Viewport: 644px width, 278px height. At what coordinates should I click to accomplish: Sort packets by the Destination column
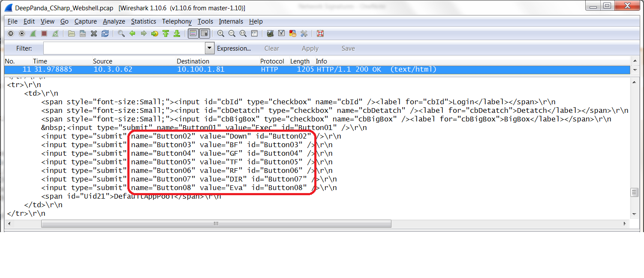[x=193, y=61]
